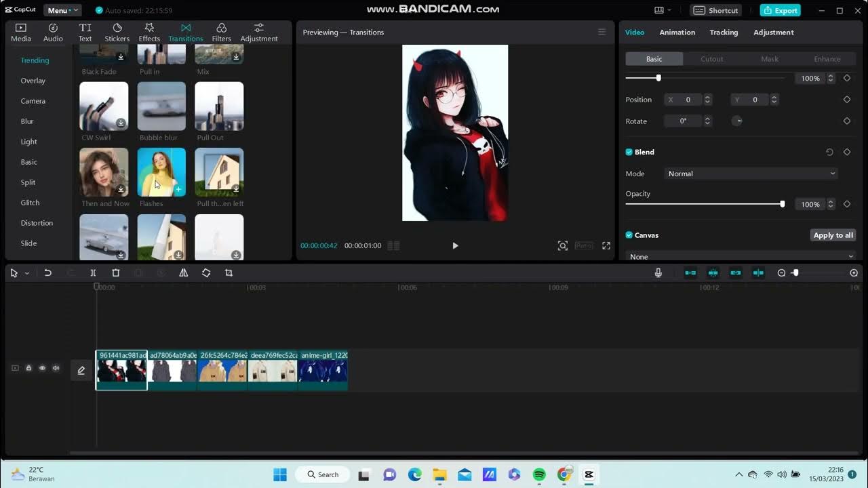
Task: Select the Bubble blur transition thumbnail
Action: point(161,106)
